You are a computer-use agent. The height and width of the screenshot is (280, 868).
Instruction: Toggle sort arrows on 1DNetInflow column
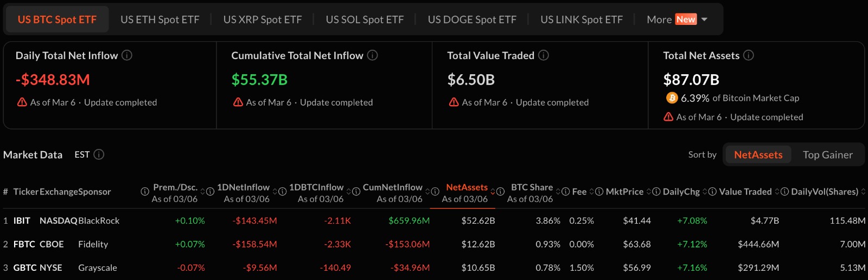tap(275, 192)
